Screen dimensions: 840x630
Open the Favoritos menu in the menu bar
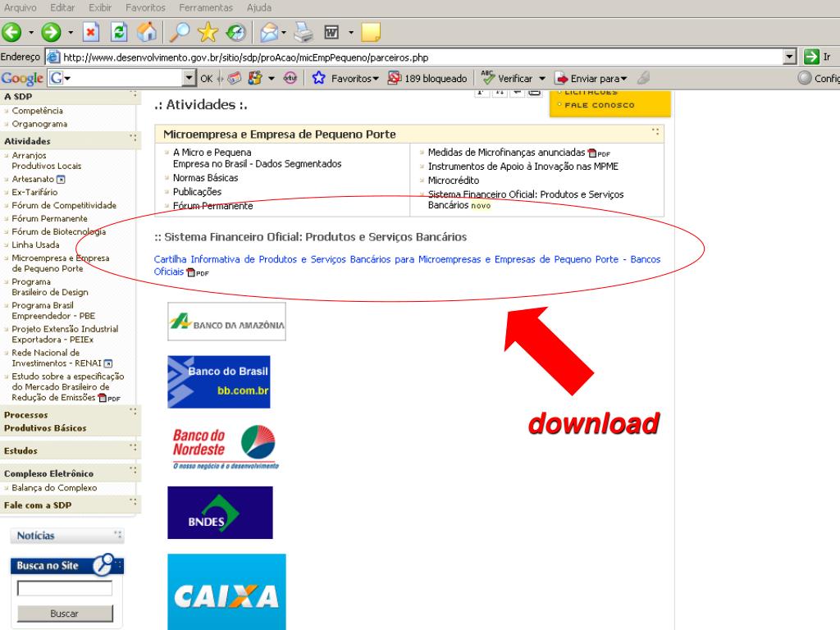145,7
